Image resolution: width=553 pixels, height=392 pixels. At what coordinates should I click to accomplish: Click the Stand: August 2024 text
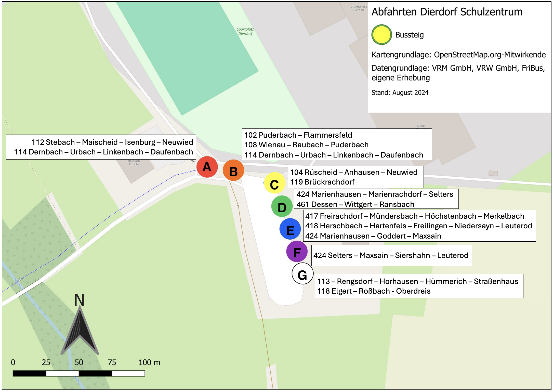point(400,93)
